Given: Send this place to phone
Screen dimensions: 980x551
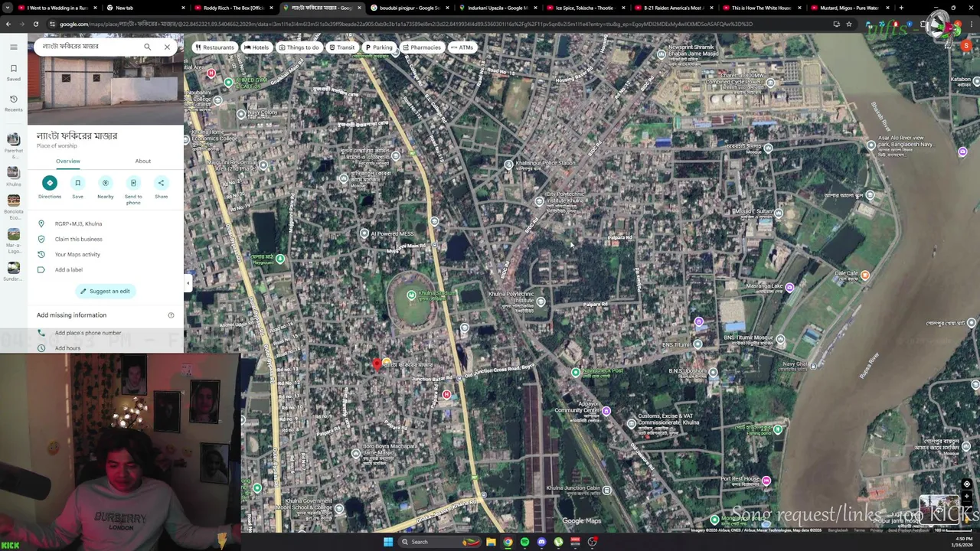Looking at the screenshot, I should [x=133, y=189].
